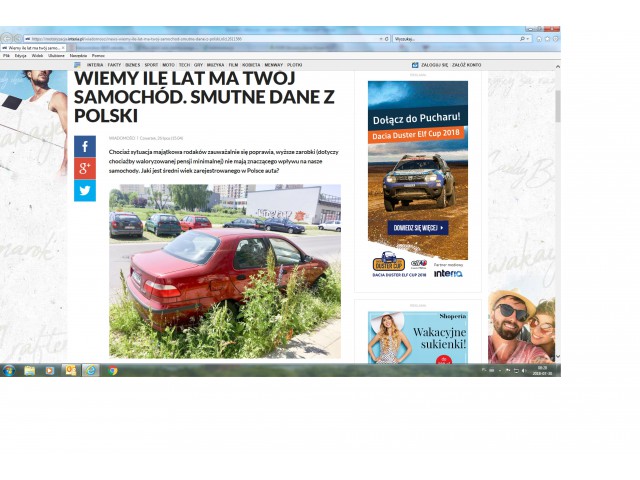Click ZAŁÓŻ KONTO to register
Viewport: 640px width, 480px height.
coord(466,64)
